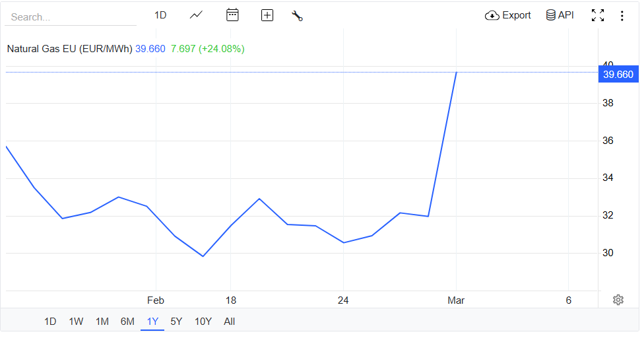Viewport: 644px width, 346px height.
Task: Click the add comparison plus icon
Action: pyautogui.click(x=267, y=15)
